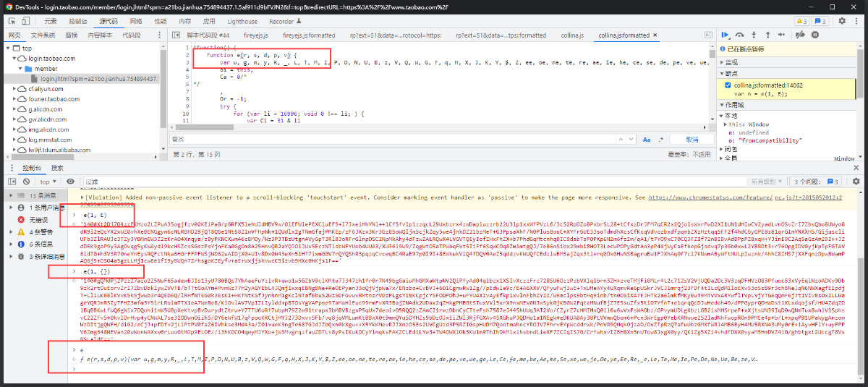Open the fireyejs.js file tab
This screenshot has height=387, width=868.
(x=255, y=35)
